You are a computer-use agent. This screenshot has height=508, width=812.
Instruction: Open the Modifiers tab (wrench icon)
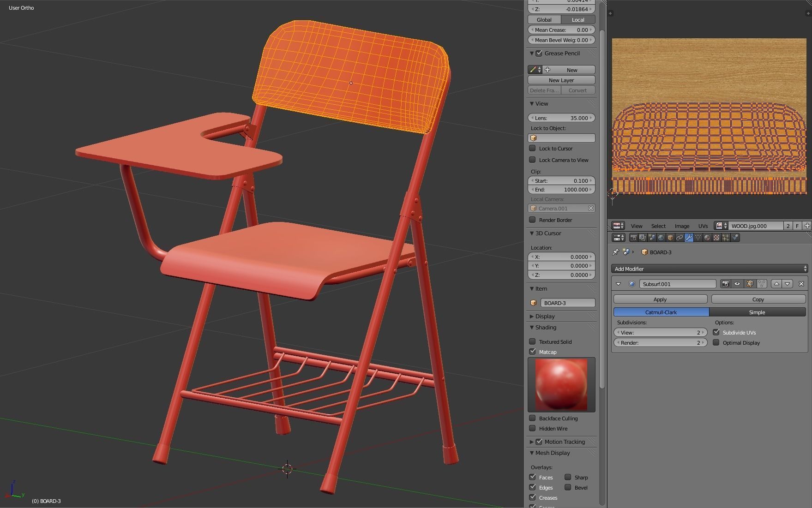click(689, 238)
